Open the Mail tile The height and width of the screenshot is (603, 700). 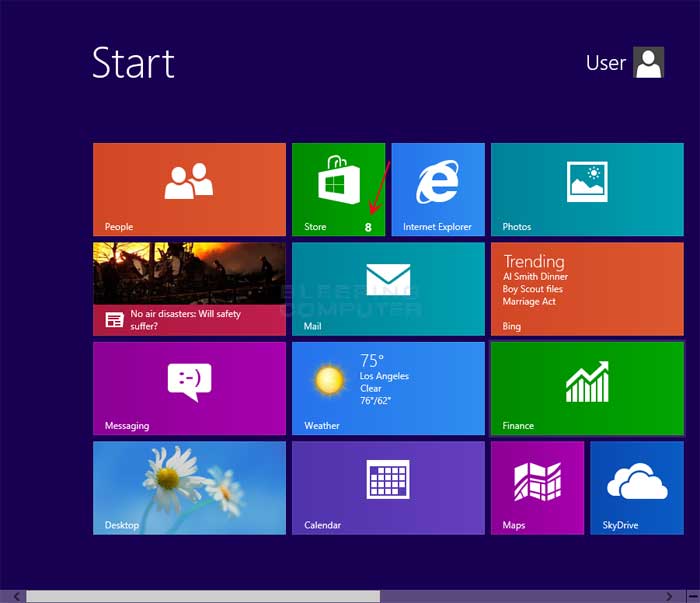pyautogui.click(x=388, y=289)
